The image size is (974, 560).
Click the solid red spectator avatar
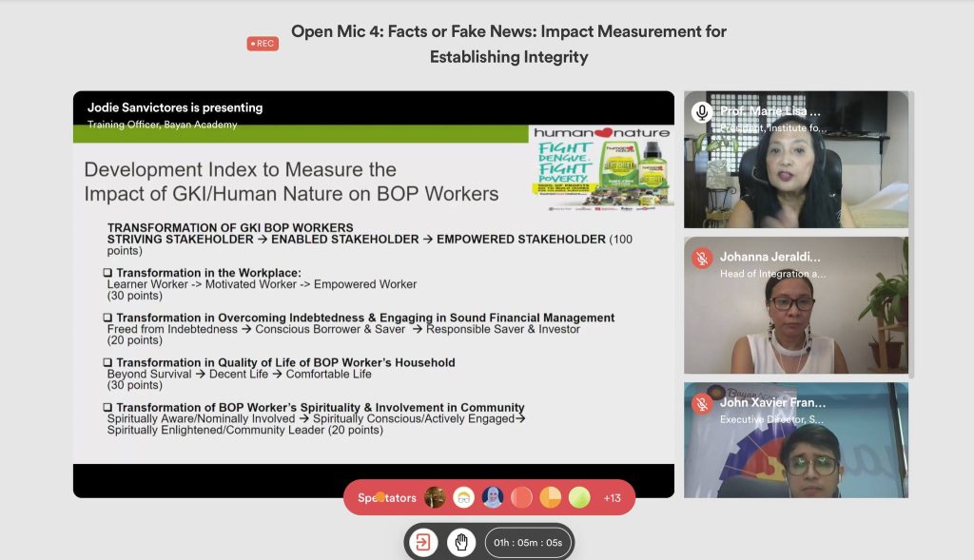click(x=521, y=497)
